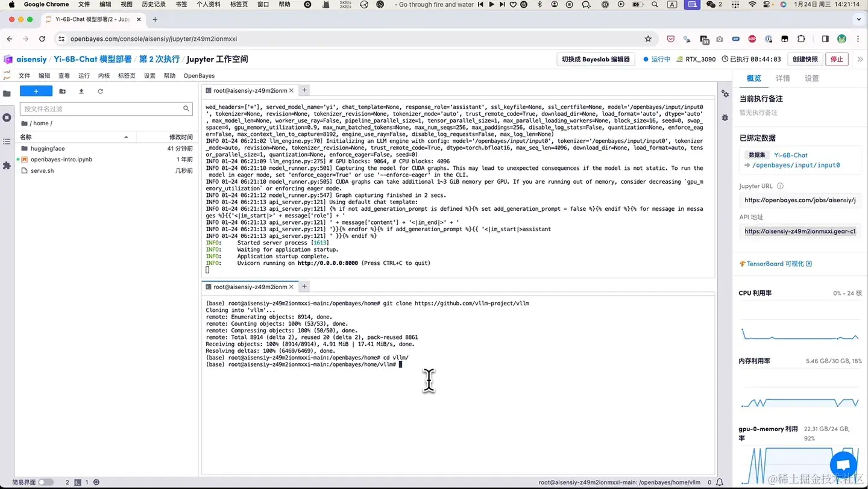The width and height of the screenshot is (868, 489).
Task: Click the API 地址 field
Action: [x=799, y=231]
